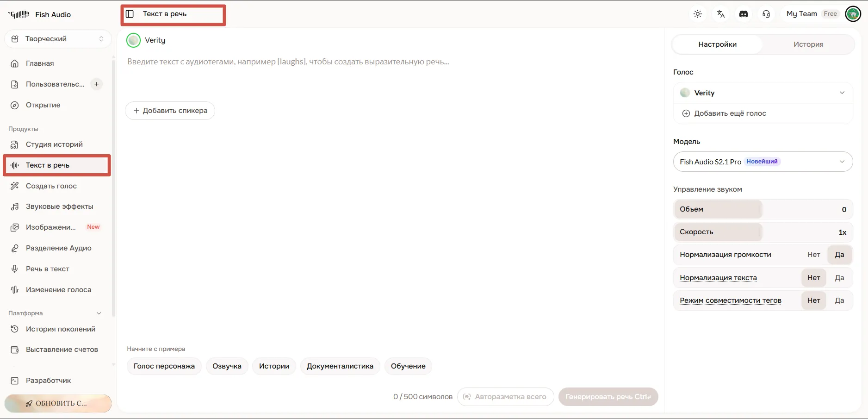Click the plus circle icon by Добавить ещё голос
The height and width of the screenshot is (419, 868).
click(x=686, y=113)
